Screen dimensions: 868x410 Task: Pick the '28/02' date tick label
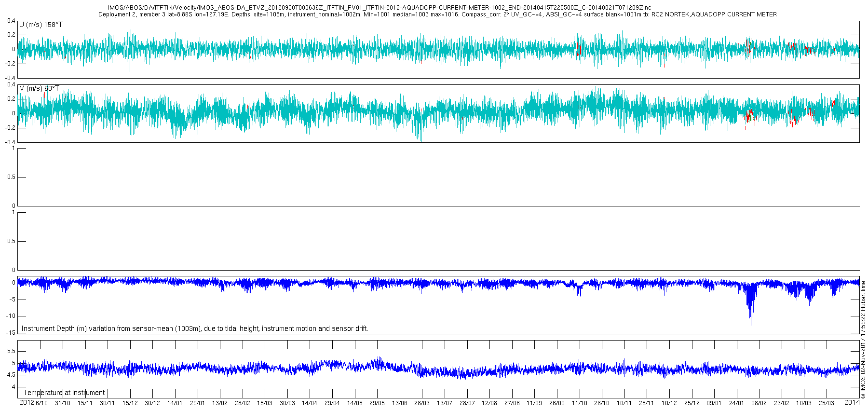tap(242, 403)
